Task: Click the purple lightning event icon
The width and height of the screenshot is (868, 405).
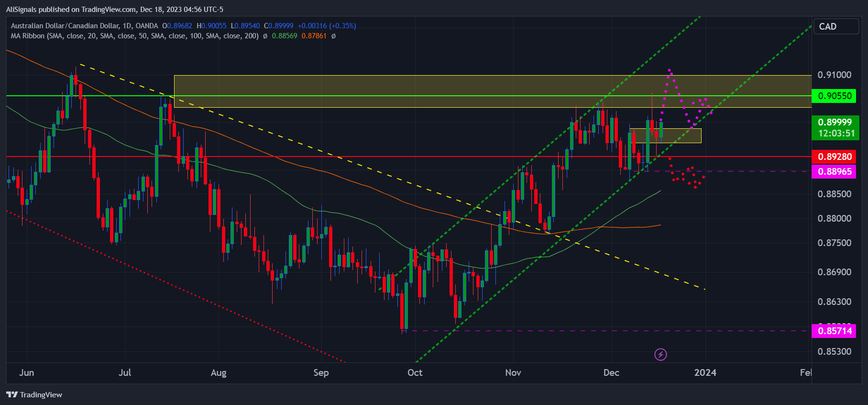Action: (x=660, y=354)
